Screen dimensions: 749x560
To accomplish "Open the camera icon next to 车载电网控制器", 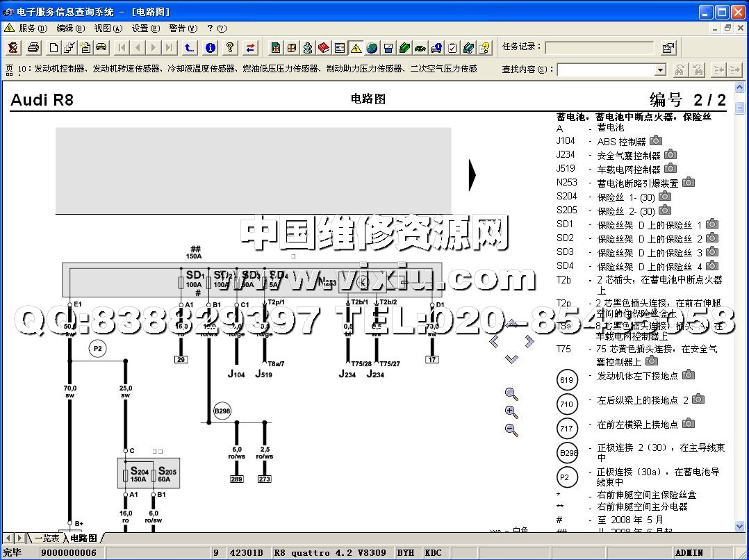I will pyautogui.click(x=670, y=168).
